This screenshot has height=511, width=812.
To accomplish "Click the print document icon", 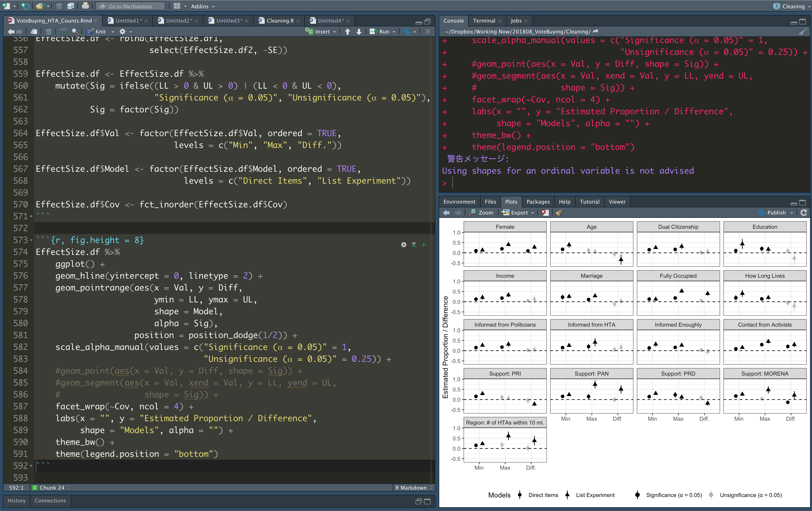I will 85,6.
